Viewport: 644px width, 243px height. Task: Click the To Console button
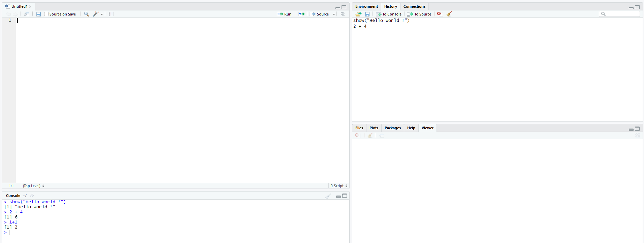(389, 14)
